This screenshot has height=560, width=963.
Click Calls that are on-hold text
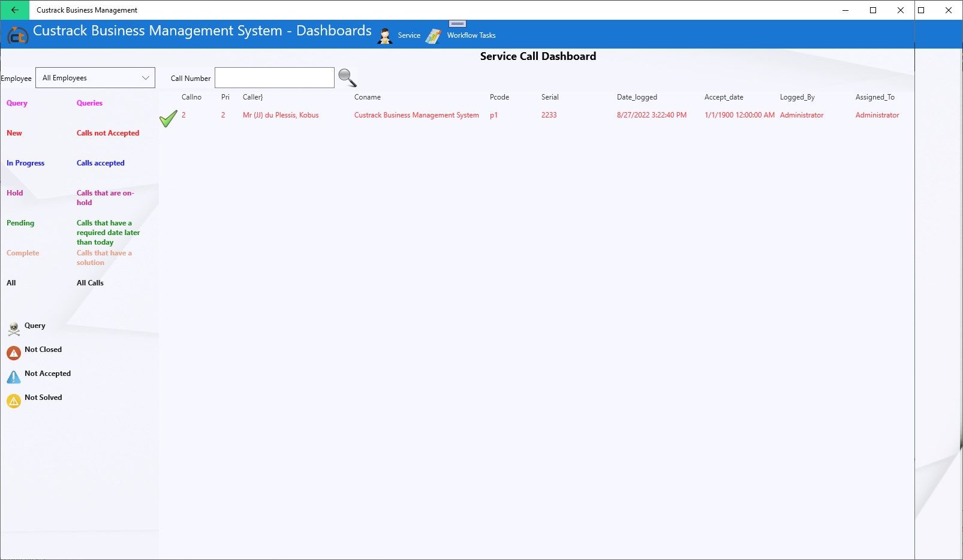tap(106, 198)
